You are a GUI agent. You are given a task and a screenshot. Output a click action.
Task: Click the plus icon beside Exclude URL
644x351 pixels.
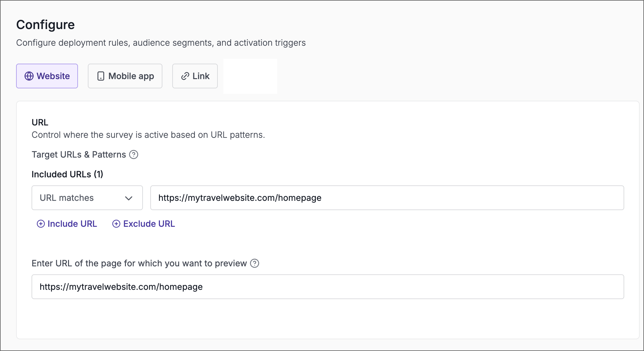116,224
